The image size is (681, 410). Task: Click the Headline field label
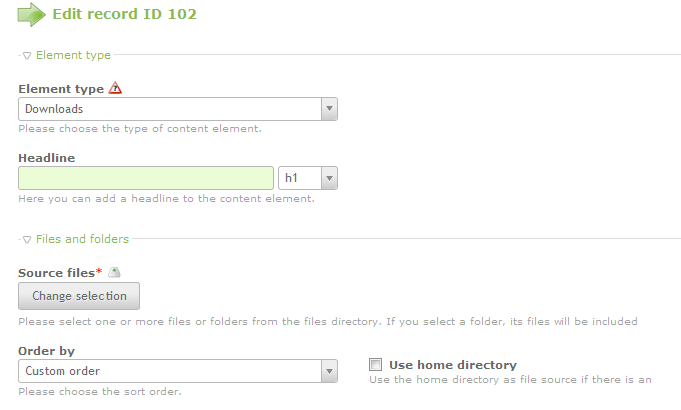47,158
